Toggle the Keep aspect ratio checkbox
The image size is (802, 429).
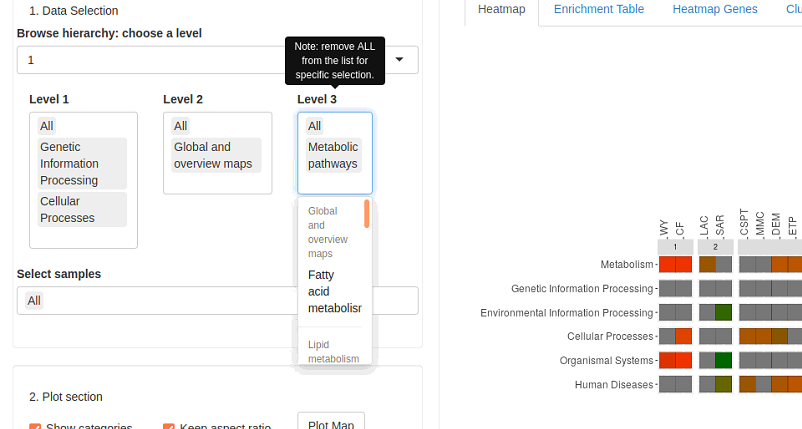coord(168,426)
